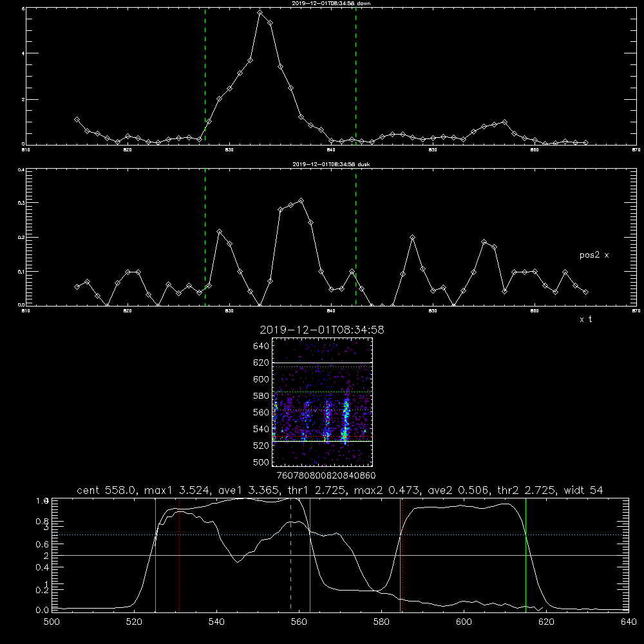Click the heatmap y-axis label 600
This screenshot has width=644, height=644.
click(261, 379)
